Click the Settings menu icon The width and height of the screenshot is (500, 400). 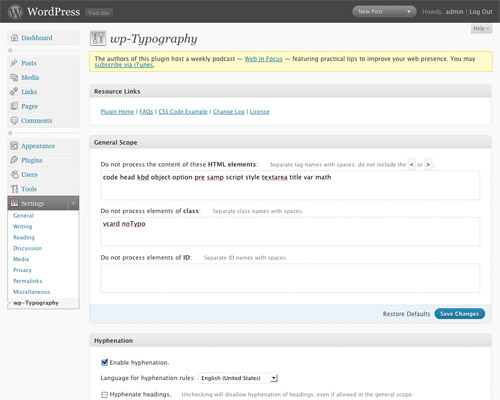[14, 203]
